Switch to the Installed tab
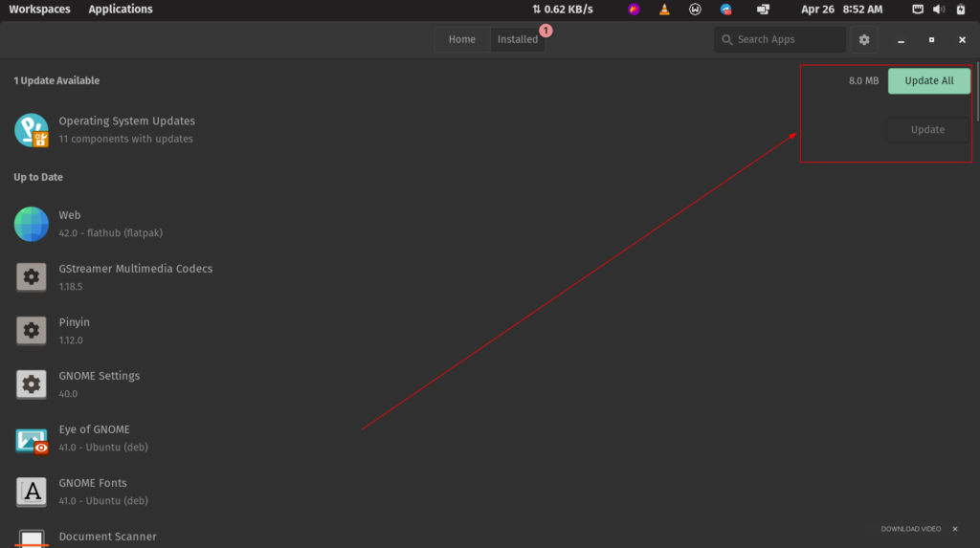 tap(518, 39)
